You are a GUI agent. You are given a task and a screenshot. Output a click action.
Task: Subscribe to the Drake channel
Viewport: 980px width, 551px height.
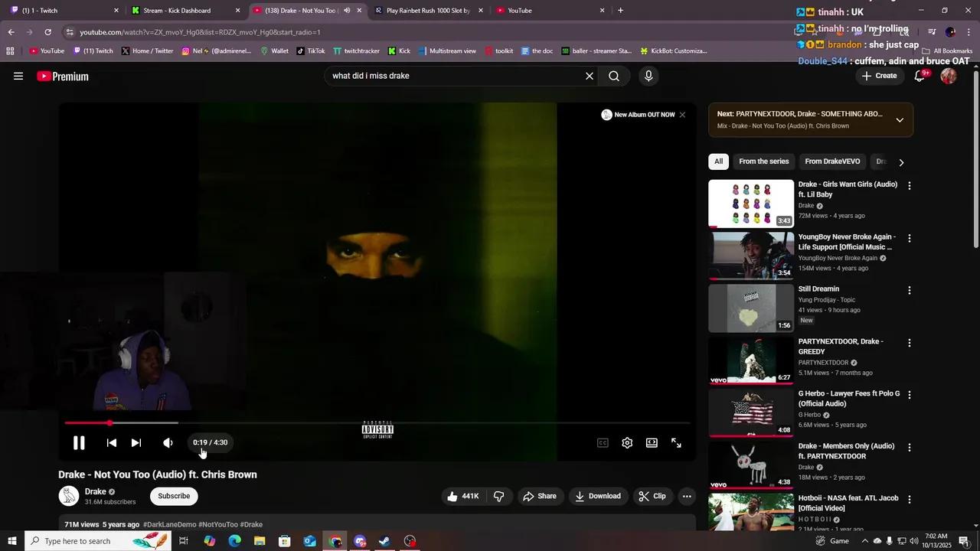click(174, 497)
